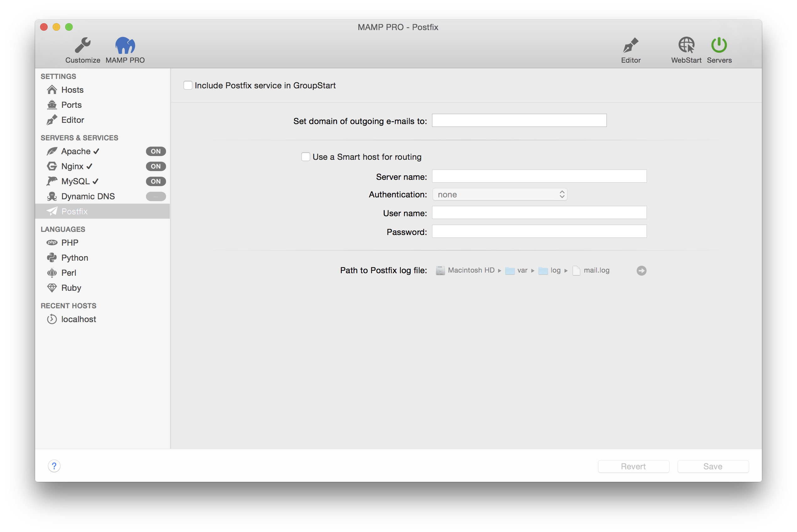Click the MAMP PRO elephant icon
This screenshot has height=532, width=797.
[x=125, y=45]
